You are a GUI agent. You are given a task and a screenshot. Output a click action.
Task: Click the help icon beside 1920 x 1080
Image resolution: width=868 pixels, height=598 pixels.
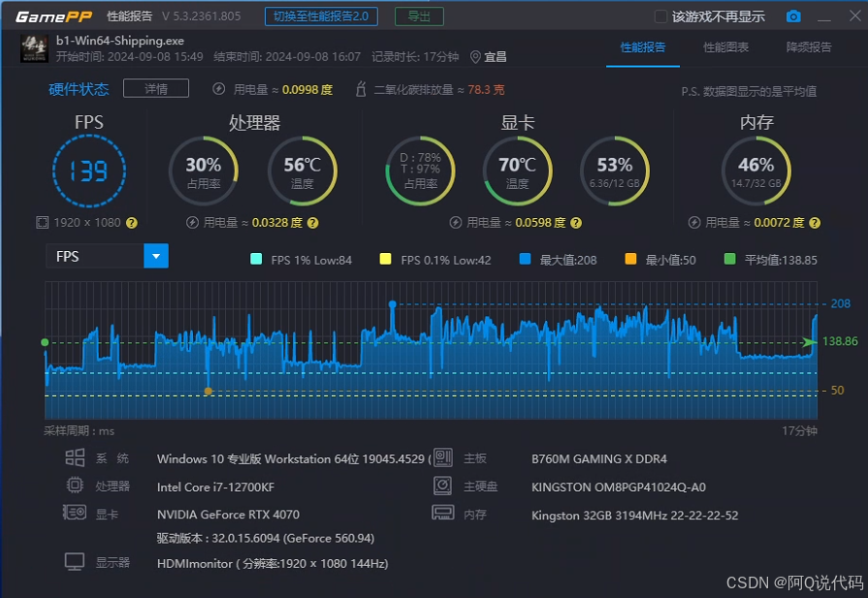[132, 223]
